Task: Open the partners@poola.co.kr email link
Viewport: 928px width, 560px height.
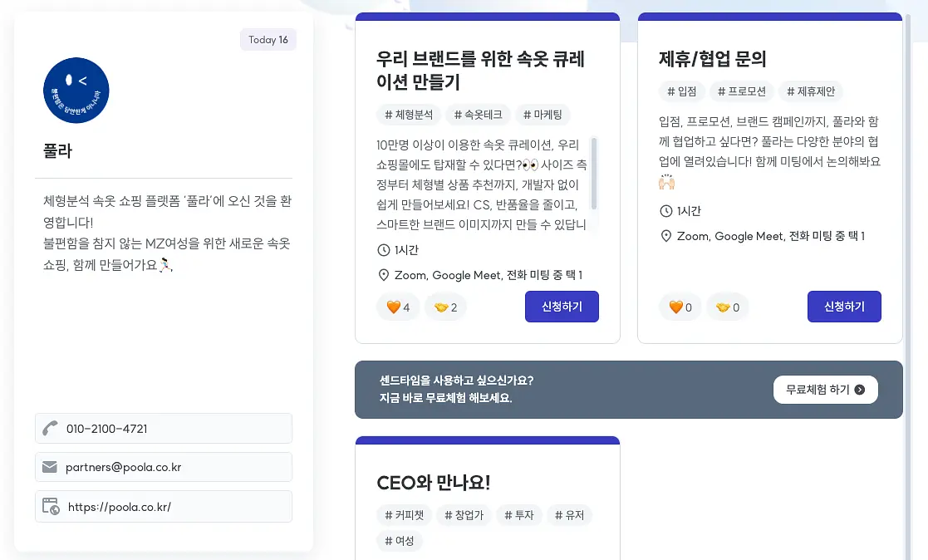Action: [x=124, y=467]
